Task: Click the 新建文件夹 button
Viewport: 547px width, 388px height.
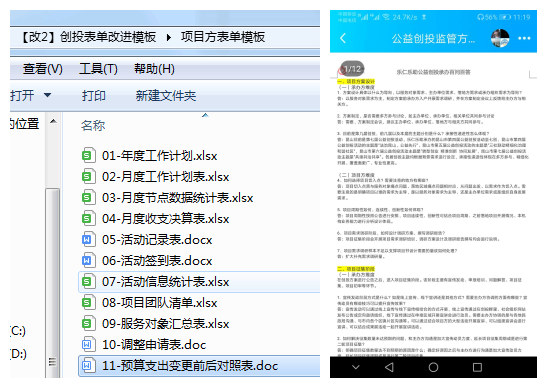Action: click(x=166, y=95)
